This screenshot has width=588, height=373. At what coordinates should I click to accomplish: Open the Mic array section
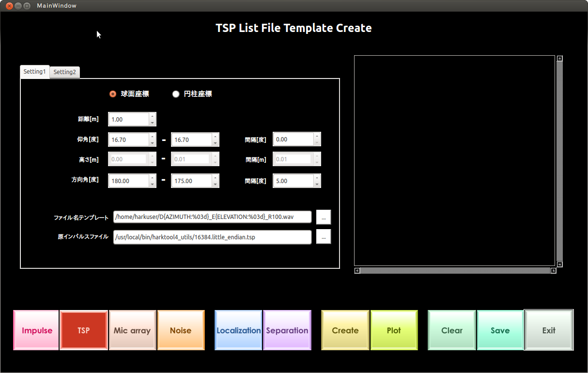point(132,330)
